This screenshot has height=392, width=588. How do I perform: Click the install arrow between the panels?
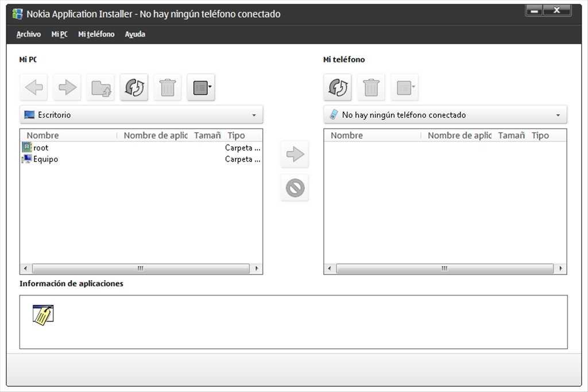coord(295,154)
